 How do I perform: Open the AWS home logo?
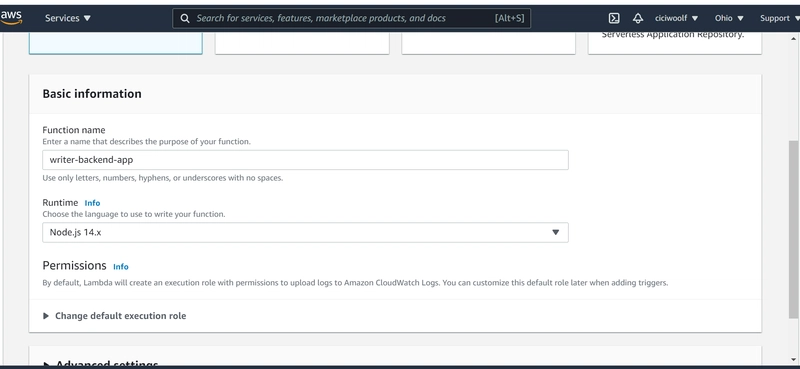click(11, 18)
